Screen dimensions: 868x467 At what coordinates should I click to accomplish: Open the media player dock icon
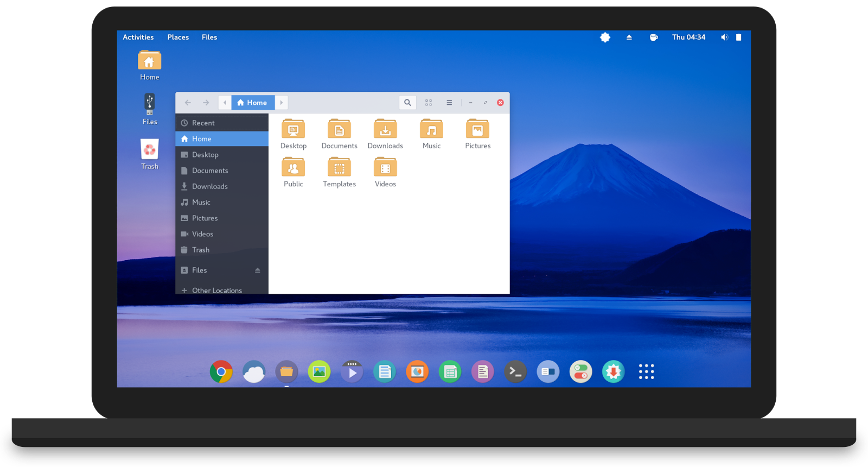[x=352, y=372]
